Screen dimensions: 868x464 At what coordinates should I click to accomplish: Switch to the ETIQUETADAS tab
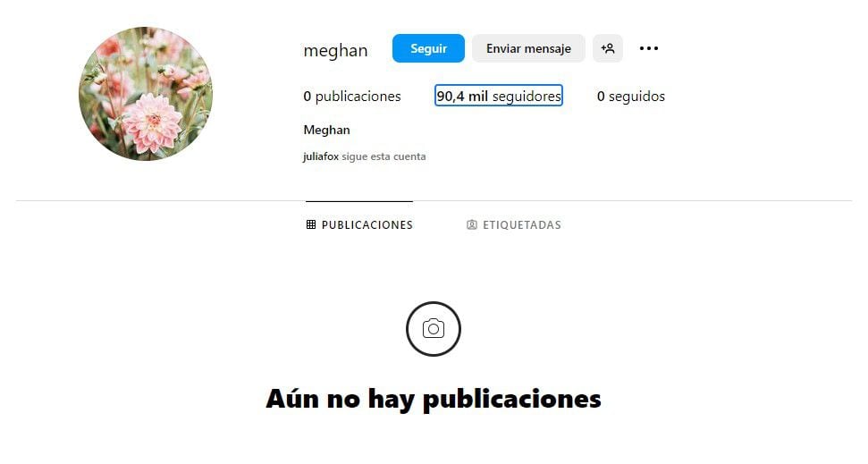point(514,224)
